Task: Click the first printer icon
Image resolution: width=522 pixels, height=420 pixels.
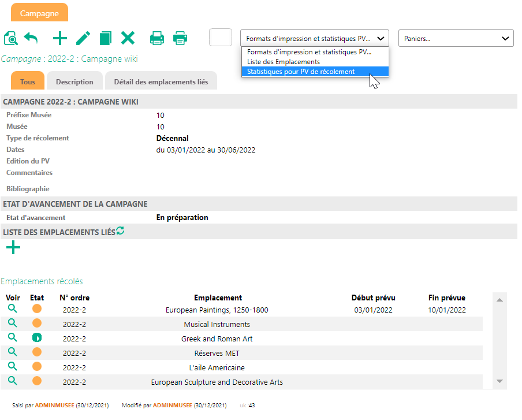Action: 157,39
